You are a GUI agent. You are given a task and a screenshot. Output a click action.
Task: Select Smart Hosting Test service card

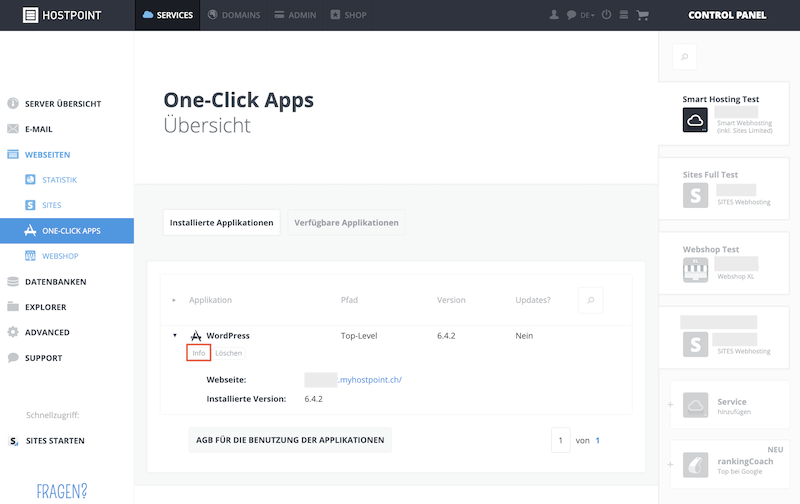pos(724,114)
